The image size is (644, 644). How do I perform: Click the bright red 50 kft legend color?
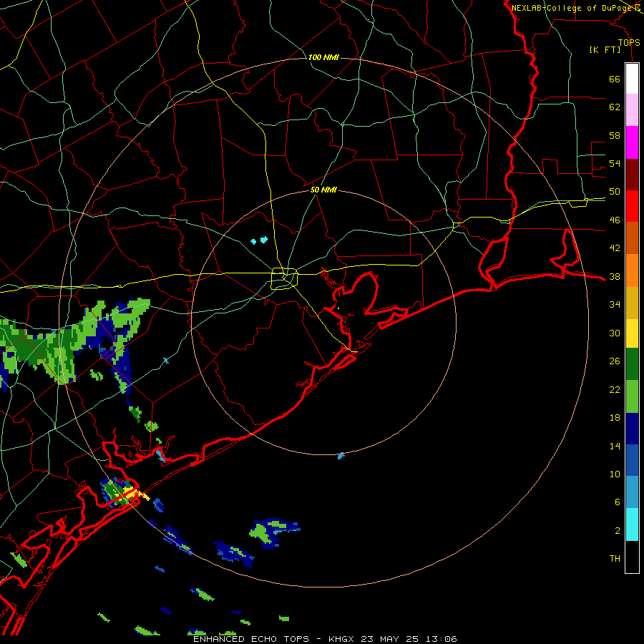632,206
